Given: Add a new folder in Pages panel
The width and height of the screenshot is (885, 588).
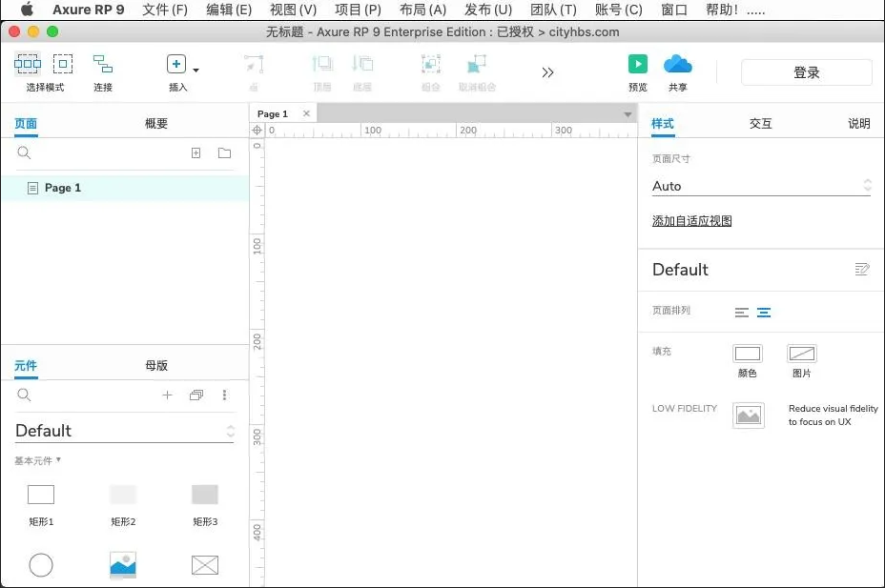Looking at the screenshot, I should pos(225,152).
